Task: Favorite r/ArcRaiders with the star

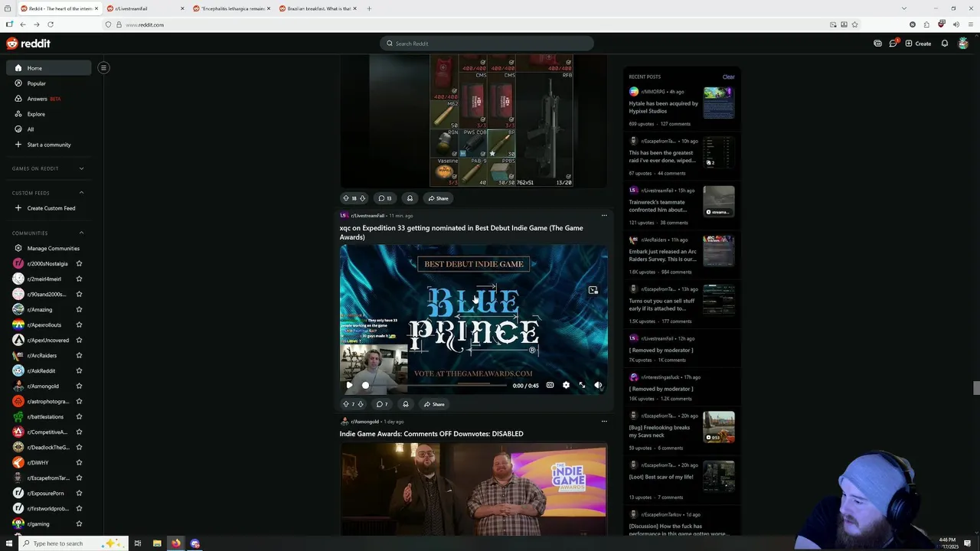Action: [79, 355]
